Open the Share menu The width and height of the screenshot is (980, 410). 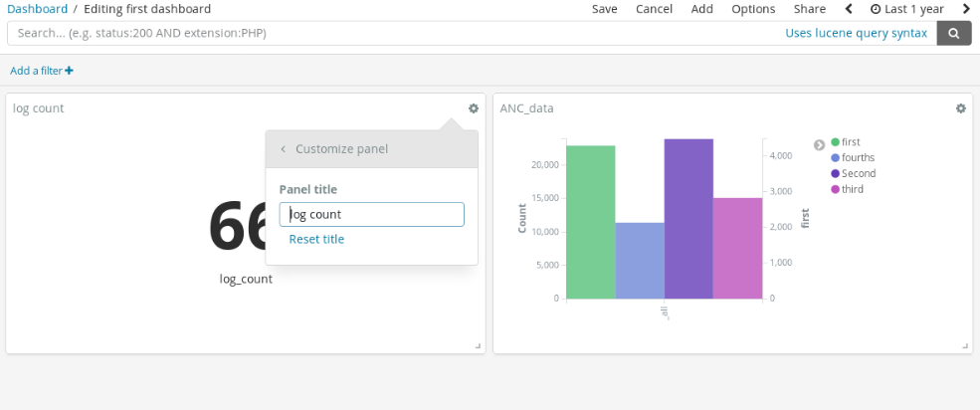pyautogui.click(x=809, y=9)
